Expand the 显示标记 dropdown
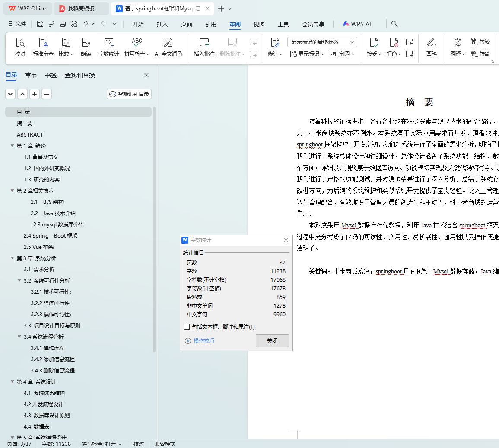Screen dimensions: 499x448 307,54
